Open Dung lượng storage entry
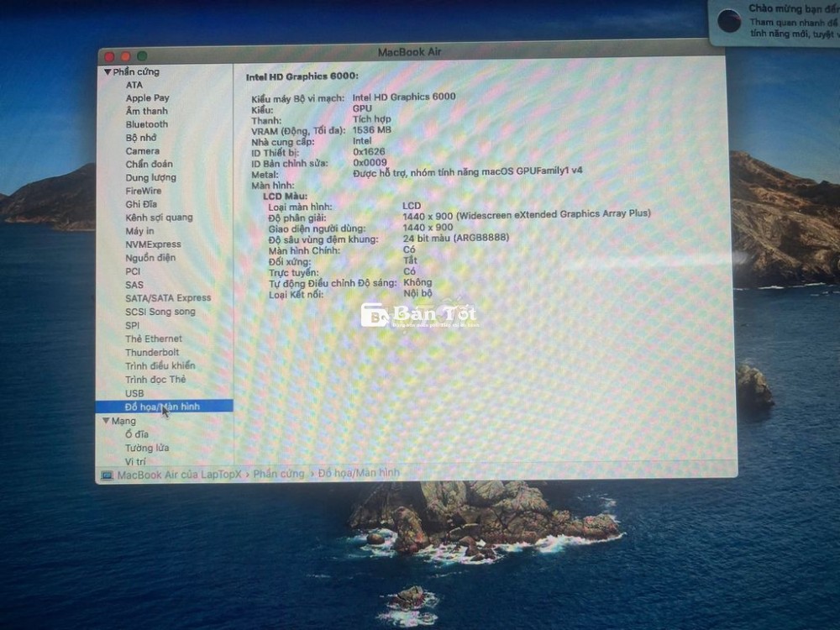The height and width of the screenshot is (630, 840). (x=150, y=177)
